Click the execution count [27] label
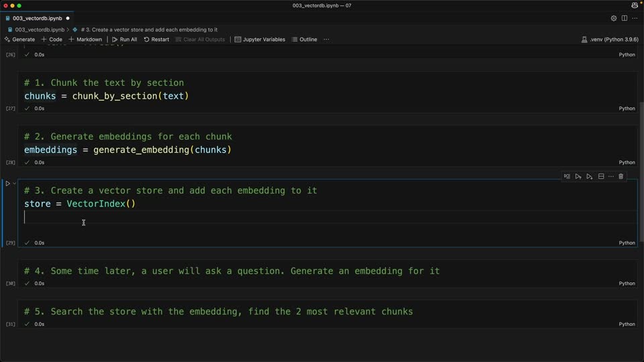644x362 pixels. (x=10, y=109)
